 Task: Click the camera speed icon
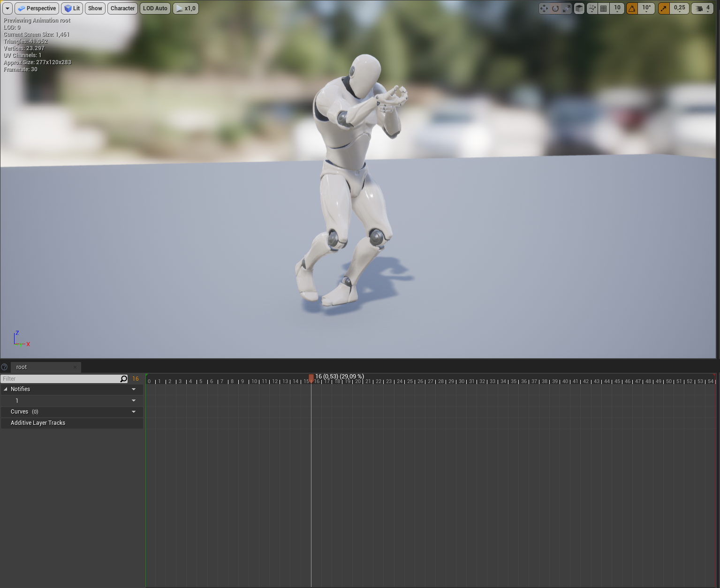(x=699, y=8)
